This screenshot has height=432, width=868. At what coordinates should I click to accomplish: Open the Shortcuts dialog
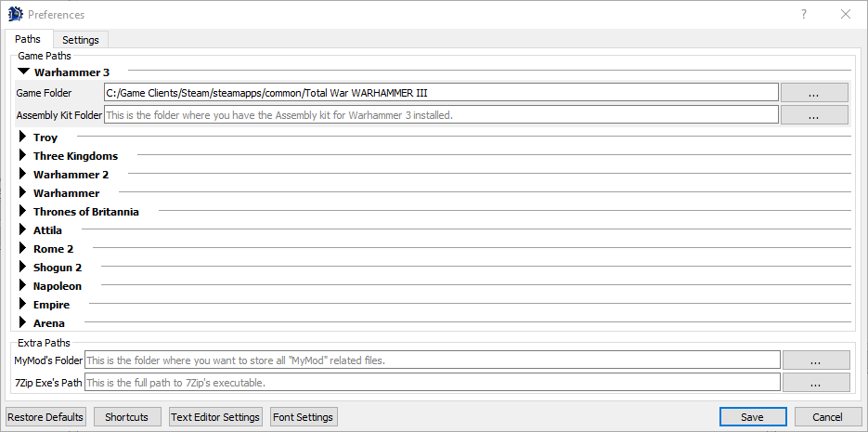127,417
